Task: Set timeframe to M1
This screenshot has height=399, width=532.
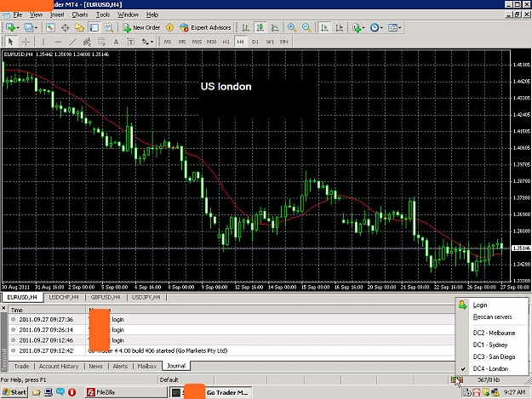Action: tap(168, 42)
